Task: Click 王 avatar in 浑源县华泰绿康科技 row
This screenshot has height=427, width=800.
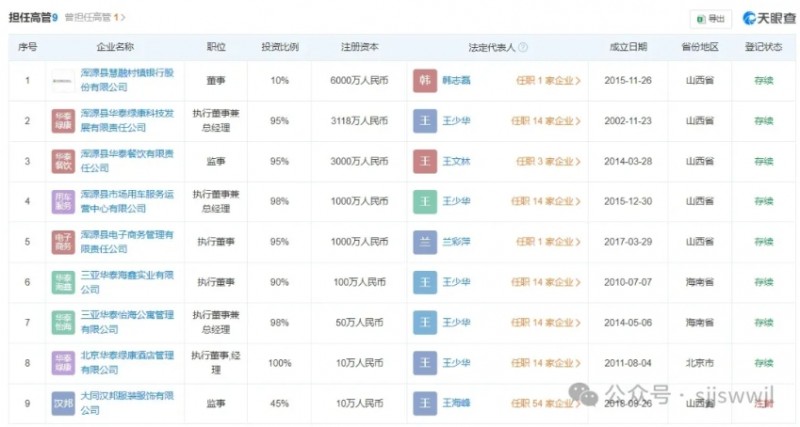Action: [x=425, y=121]
